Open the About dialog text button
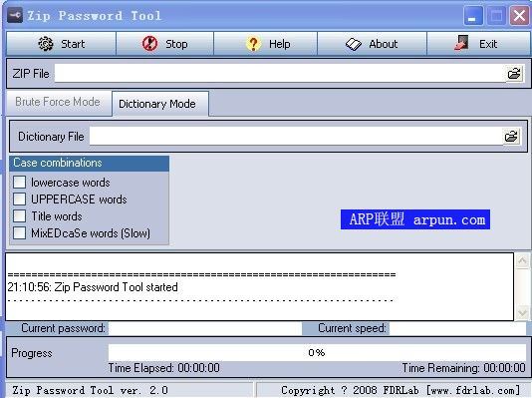The image size is (532, 398). tap(383, 44)
